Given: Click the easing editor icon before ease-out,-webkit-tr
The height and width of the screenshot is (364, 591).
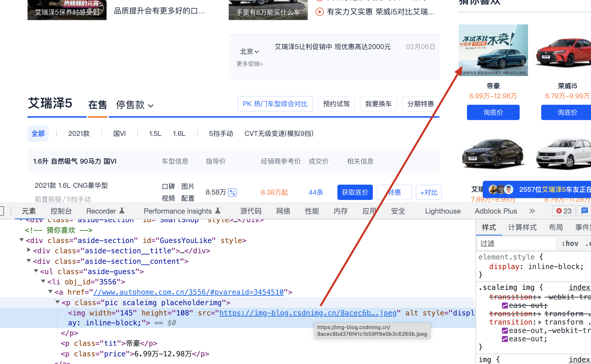Looking at the screenshot, I should (505, 331).
